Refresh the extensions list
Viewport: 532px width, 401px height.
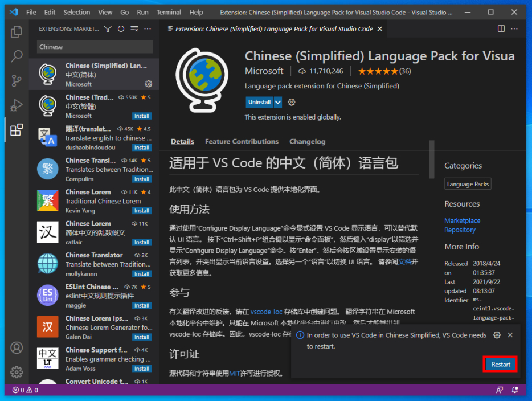point(121,29)
